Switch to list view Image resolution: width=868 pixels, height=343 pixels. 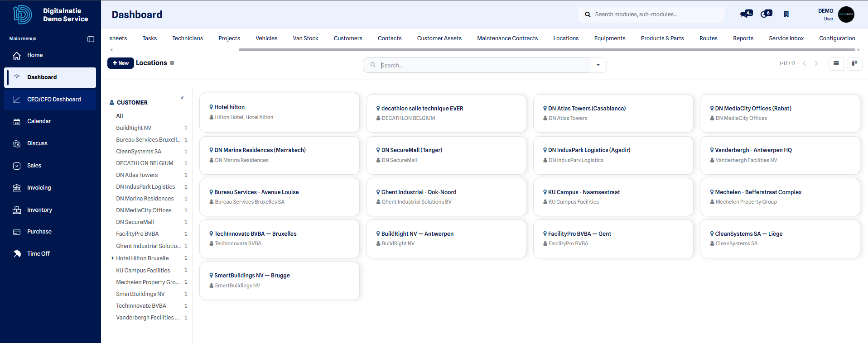click(x=836, y=63)
